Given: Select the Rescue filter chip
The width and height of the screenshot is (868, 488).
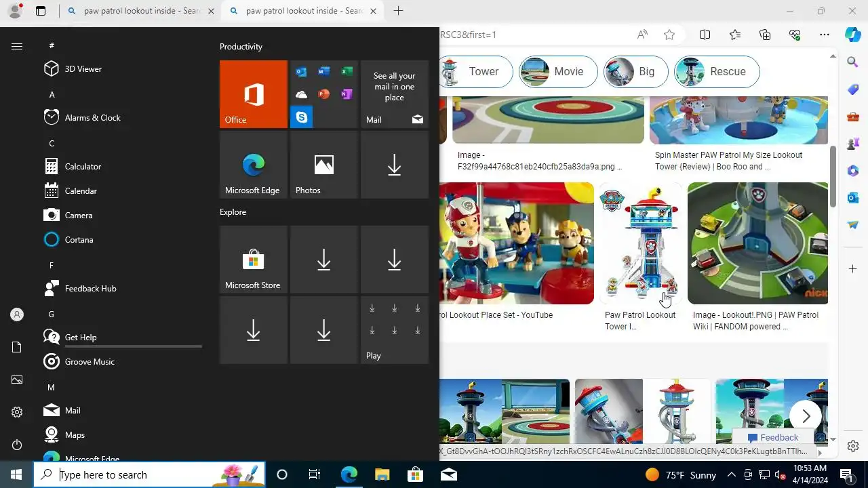Looking at the screenshot, I should click(717, 72).
